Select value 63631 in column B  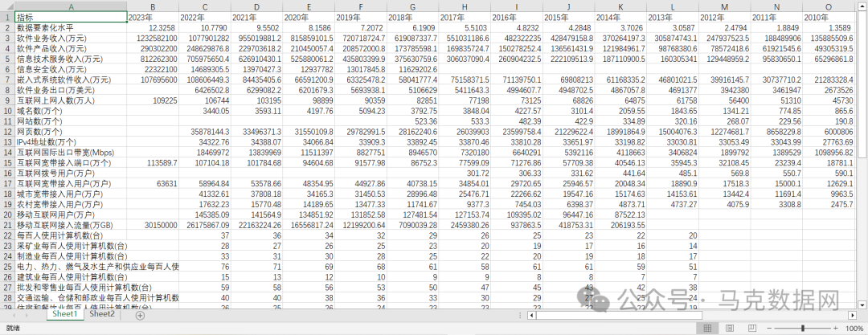(x=152, y=183)
